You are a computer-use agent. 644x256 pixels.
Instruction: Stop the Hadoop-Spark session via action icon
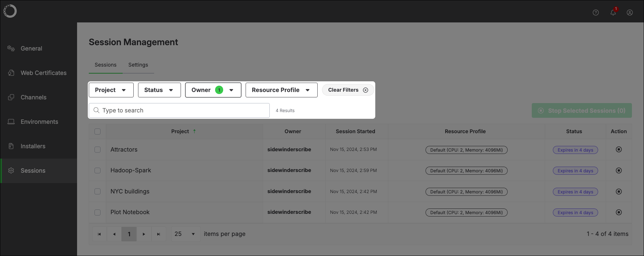tap(619, 171)
